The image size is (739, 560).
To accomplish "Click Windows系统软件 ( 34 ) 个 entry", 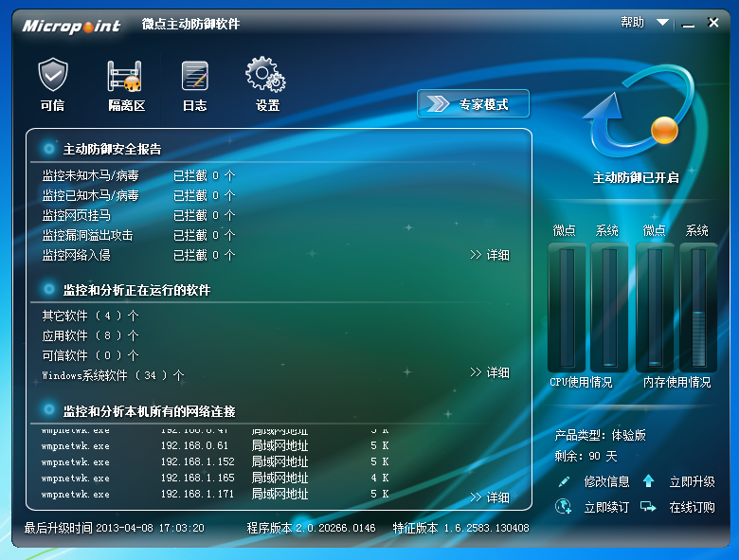I will (113, 375).
